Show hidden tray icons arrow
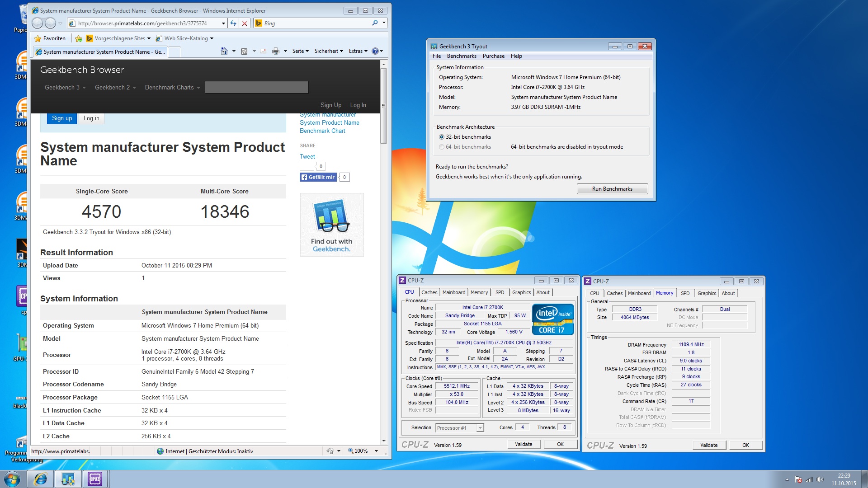The width and height of the screenshot is (868, 488). (x=787, y=479)
